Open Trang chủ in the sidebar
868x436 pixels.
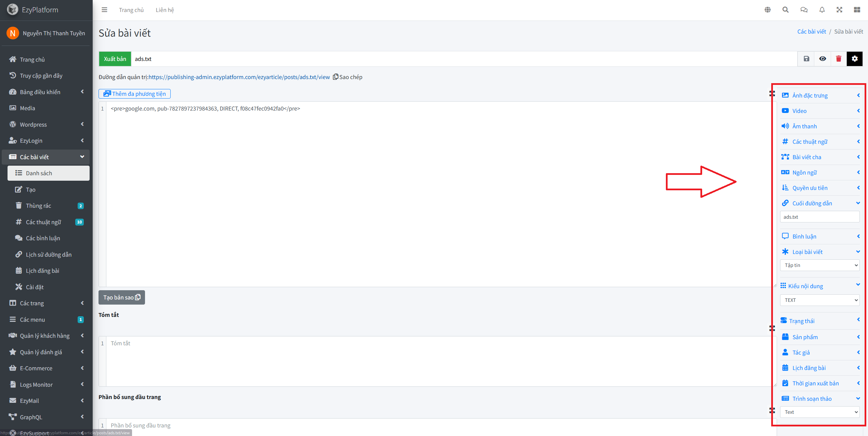point(46,60)
